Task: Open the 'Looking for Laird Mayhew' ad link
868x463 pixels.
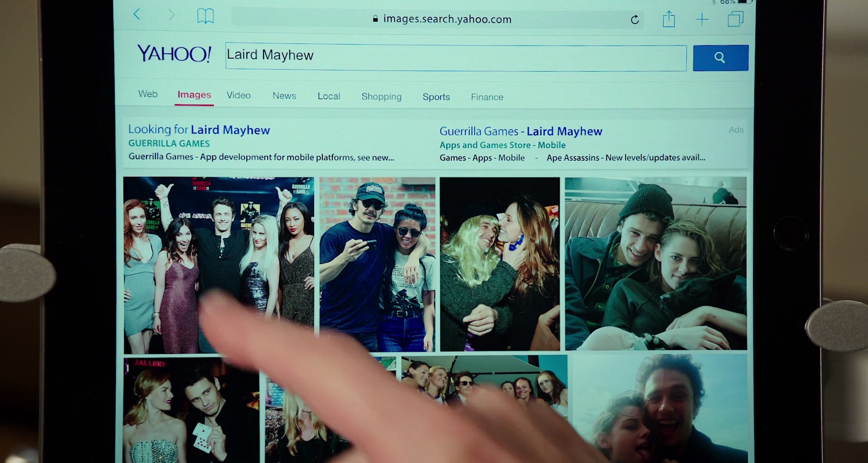Action: tap(199, 130)
